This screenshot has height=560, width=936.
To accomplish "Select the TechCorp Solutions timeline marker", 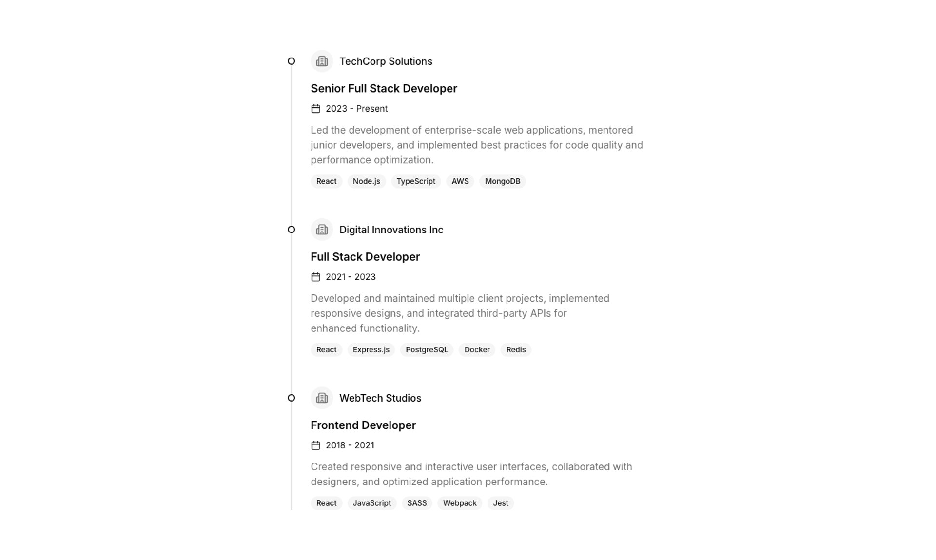I will point(292,61).
